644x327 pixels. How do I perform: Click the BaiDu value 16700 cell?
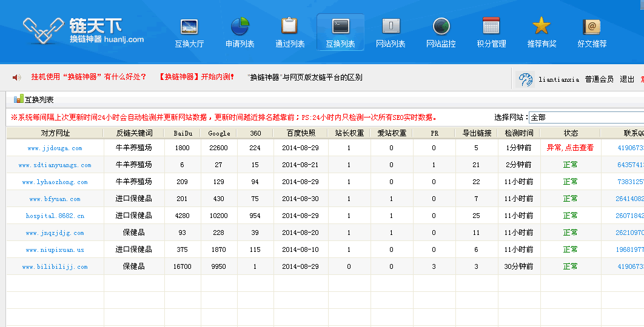click(x=183, y=266)
